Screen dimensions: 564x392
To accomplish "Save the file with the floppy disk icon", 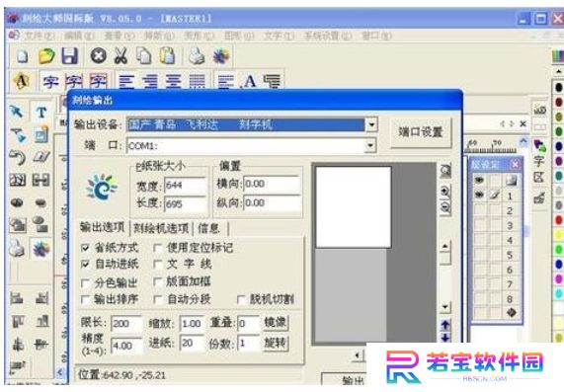I will pos(70,56).
